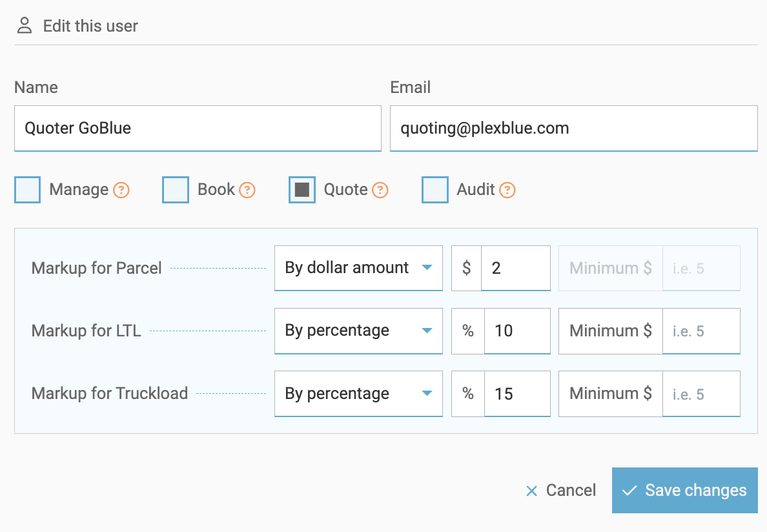Open the Parcel markup type dropdown
The image size is (767, 532).
click(x=358, y=268)
